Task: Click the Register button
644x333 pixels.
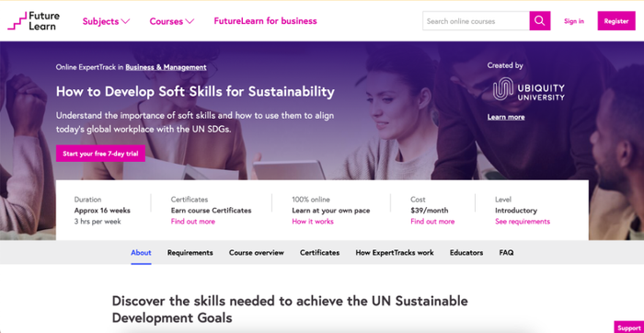Action: click(616, 21)
